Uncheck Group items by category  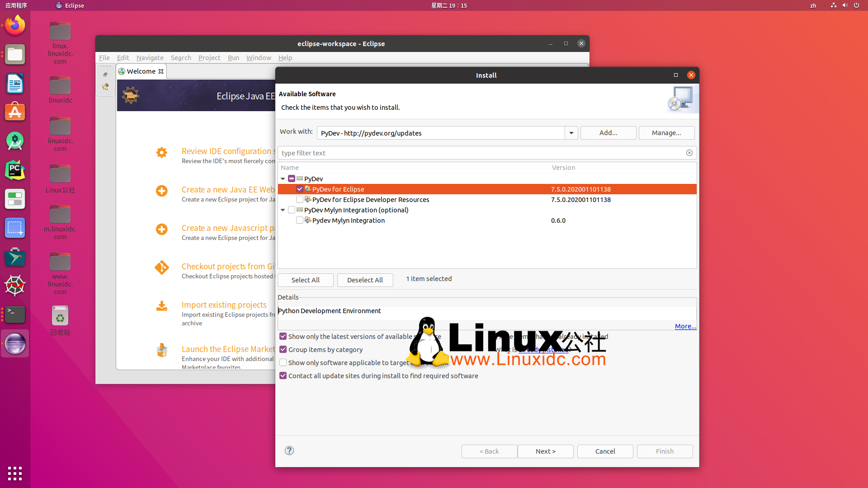283,349
